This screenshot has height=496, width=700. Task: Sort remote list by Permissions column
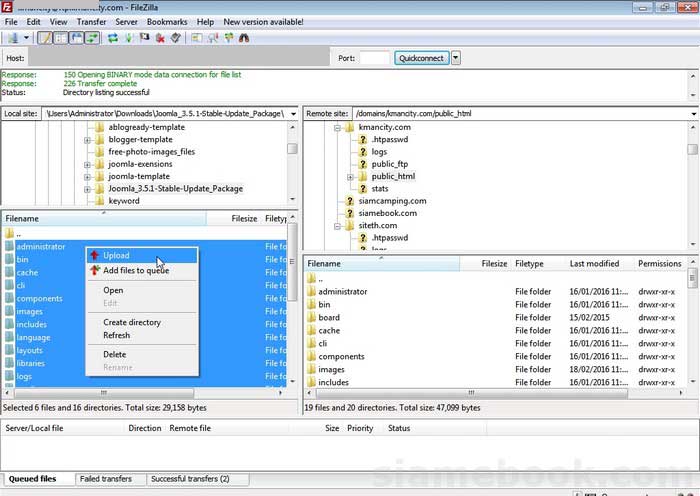[660, 264]
